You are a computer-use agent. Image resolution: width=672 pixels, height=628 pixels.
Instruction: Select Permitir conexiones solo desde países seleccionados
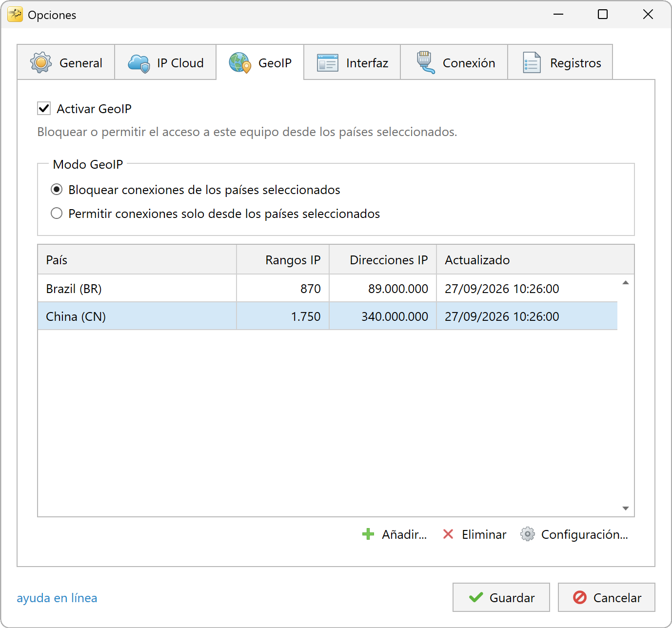(x=57, y=213)
